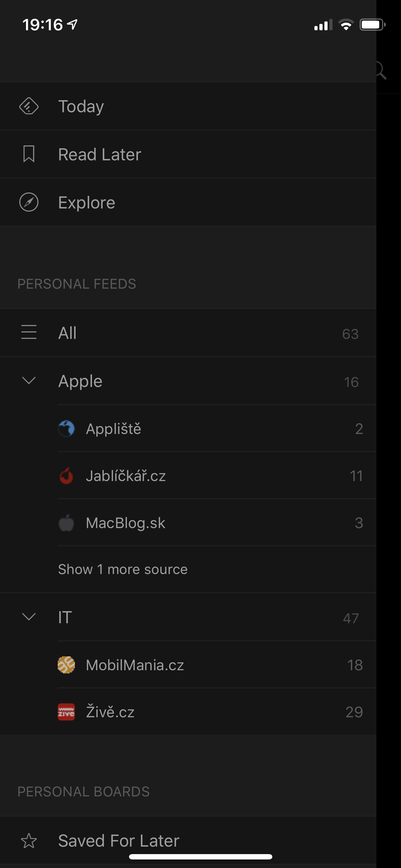Tap the All feeds unread count 63
The width and height of the screenshot is (401, 868).
pos(350,334)
